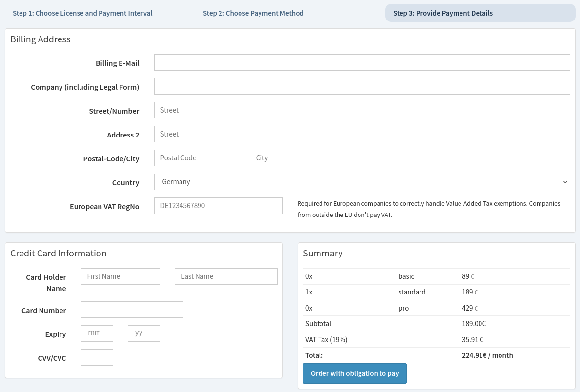Click the 'Street/Number' label

click(114, 111)
